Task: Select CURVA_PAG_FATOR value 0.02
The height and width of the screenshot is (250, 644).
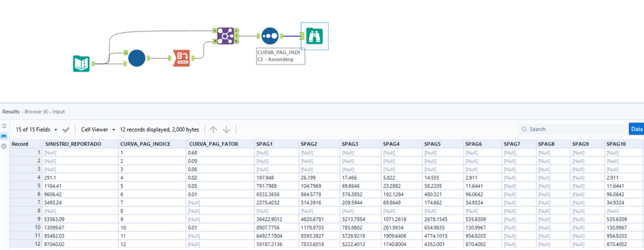Action: tap(220, 177)
